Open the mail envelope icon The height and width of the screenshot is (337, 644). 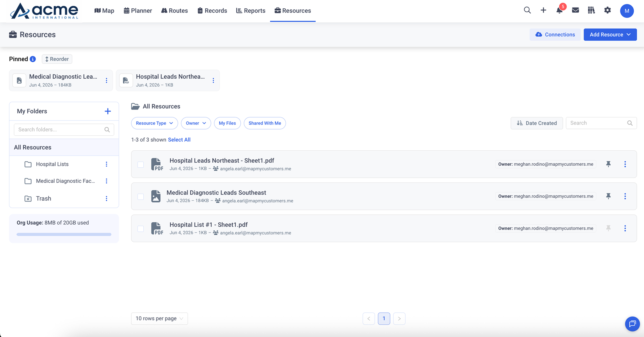(575, 10)
